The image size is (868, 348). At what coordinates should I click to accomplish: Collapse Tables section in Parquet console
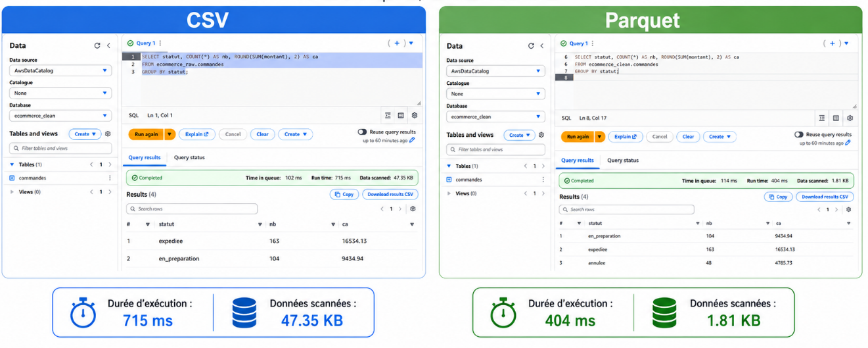tap(449, 166)
